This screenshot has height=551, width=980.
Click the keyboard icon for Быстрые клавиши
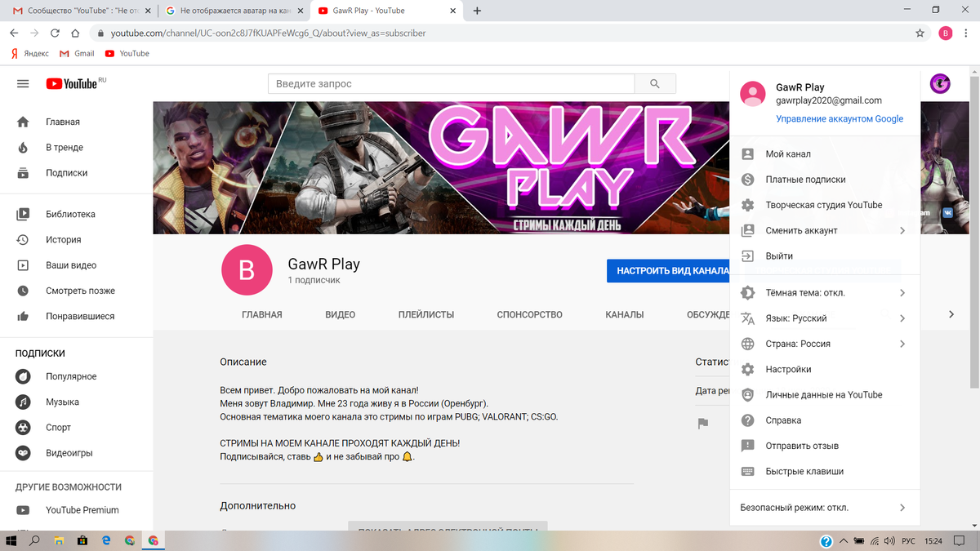[747, 471]
